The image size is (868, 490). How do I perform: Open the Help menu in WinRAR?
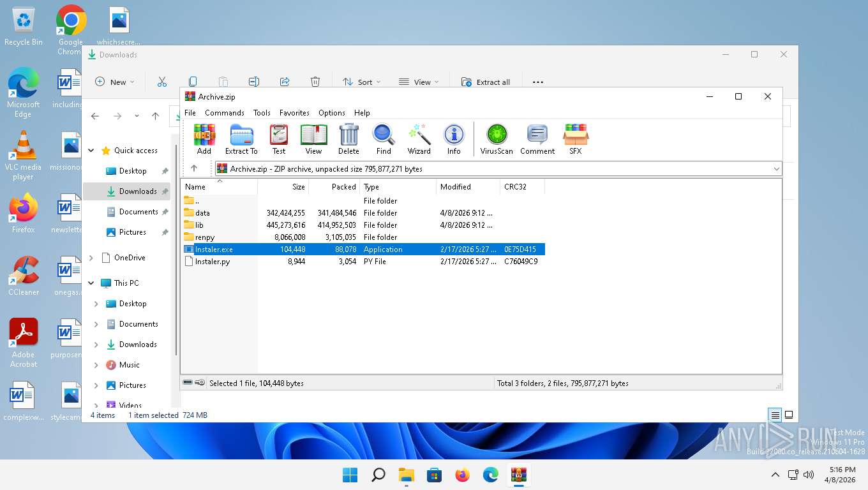pos(362,113)
